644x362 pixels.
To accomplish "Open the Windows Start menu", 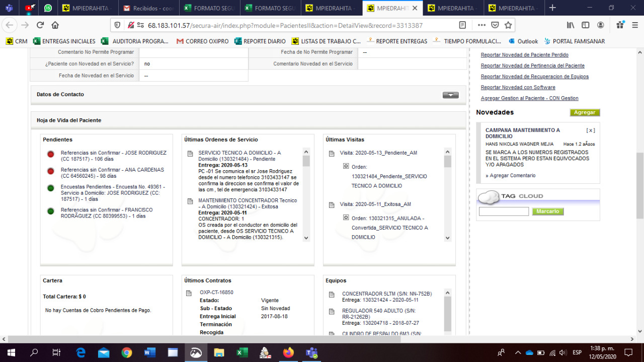I will pyautogui.click(x=11, y=352).
